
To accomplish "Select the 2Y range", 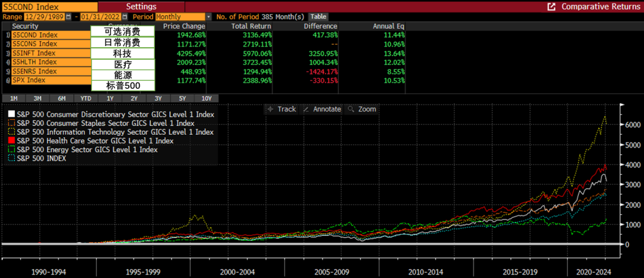I will click(134, 98).
